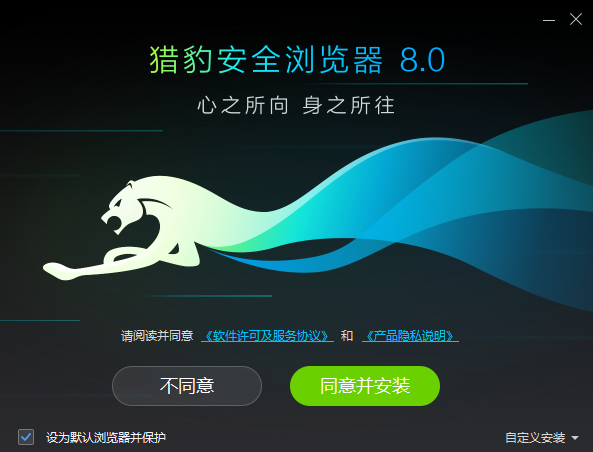Uncheck the default browser checkbox
Screen dimensions: 593x452
coord(26,437)
